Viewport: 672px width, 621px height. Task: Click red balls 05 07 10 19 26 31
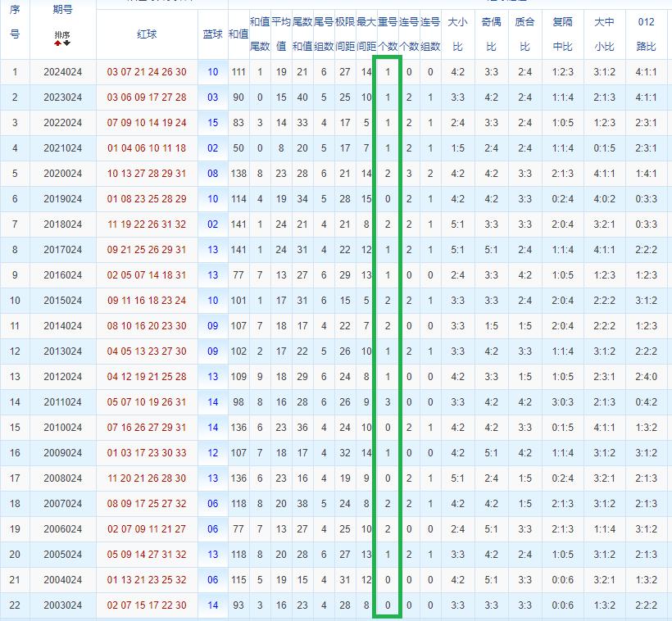coord(147,402)
